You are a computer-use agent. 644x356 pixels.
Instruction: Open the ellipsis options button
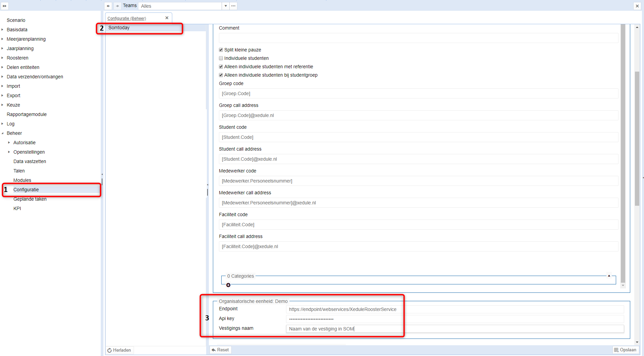coord(233,6)
